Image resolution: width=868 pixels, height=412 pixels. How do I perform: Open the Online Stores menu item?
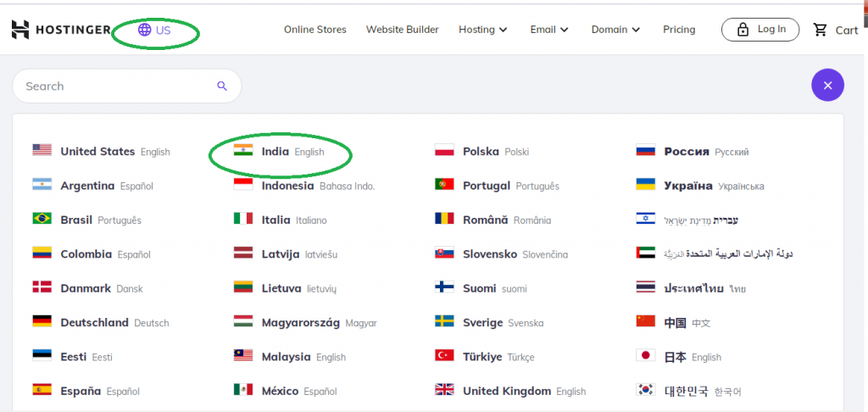(x=315, y=30)
